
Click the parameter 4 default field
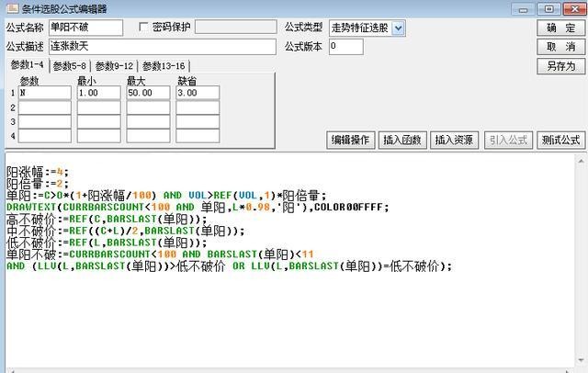(x=198, y=136)
